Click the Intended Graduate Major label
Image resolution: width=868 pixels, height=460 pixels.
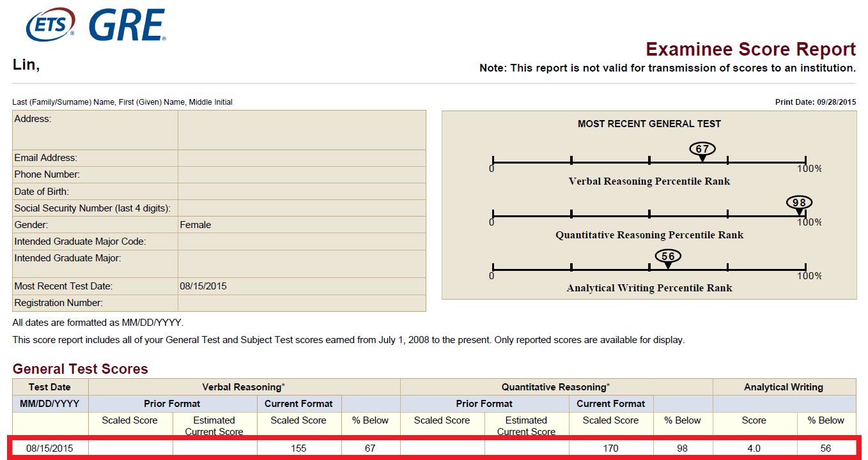pyautogui.click(x=68, y=258)
